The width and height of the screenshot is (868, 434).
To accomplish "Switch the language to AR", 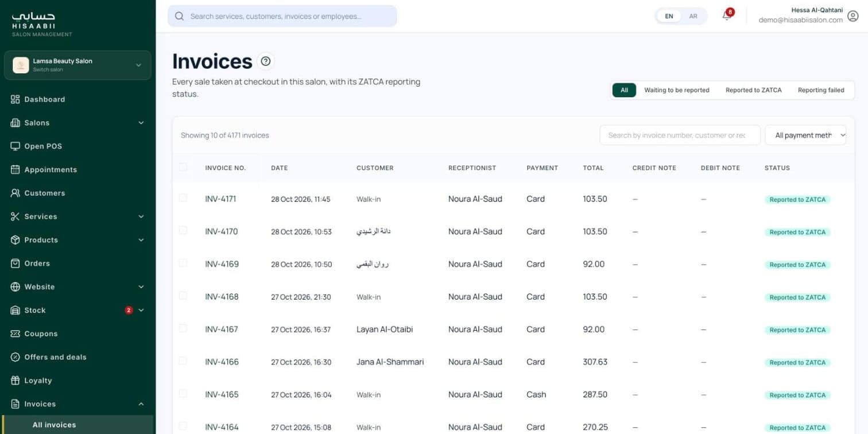I will (693, 16).
